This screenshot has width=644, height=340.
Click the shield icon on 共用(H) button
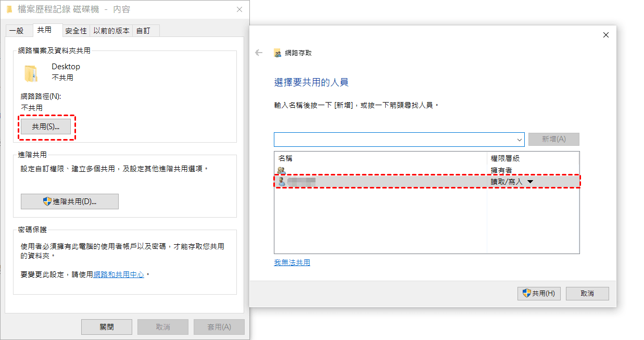(527, 293)
